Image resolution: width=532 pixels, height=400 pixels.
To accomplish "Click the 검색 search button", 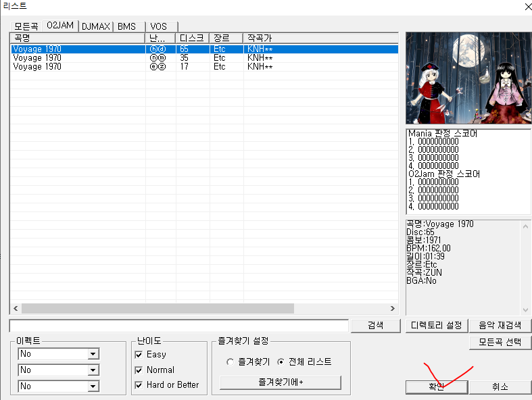I will pyautogui.click(x=376, y=326).
